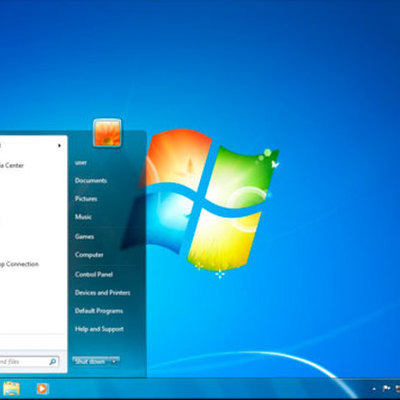Open Windows Media Player on the taskbar
400x400 pixels.
42,389
